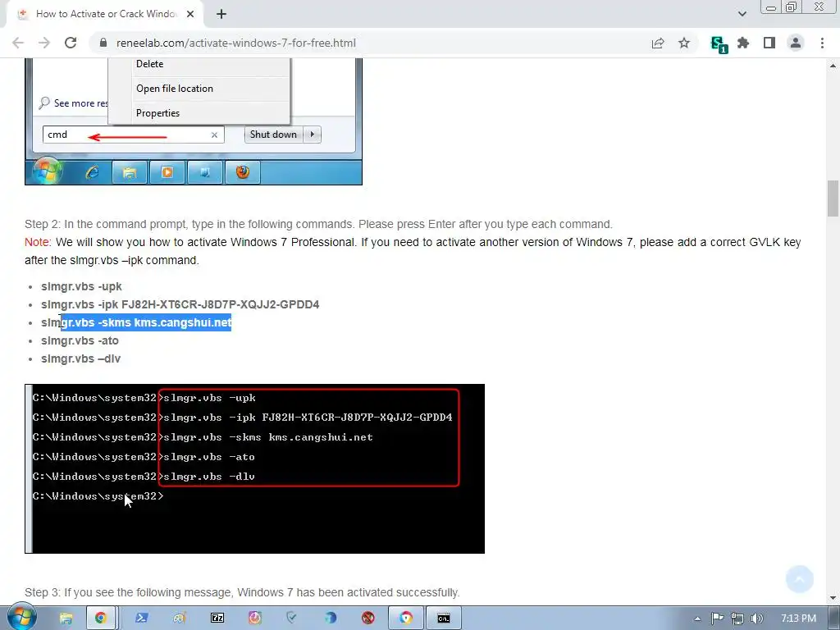Open File Explorer from taskbar
The height and width of the screenshot is (630, 840).
click(66, 619)
